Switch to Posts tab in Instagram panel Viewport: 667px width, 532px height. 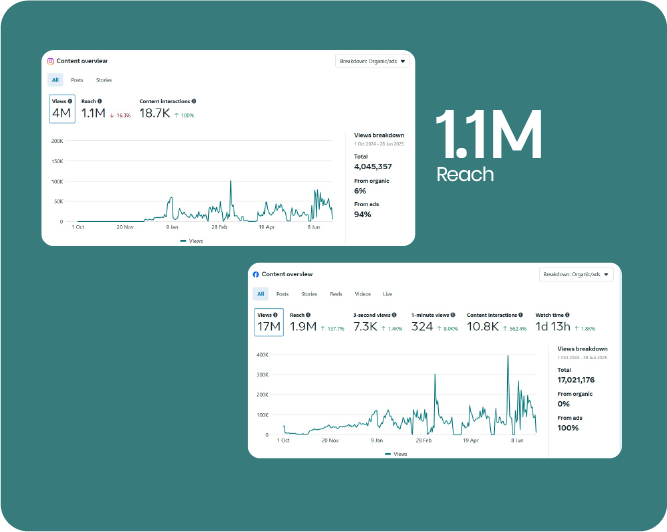pos(77,80)
